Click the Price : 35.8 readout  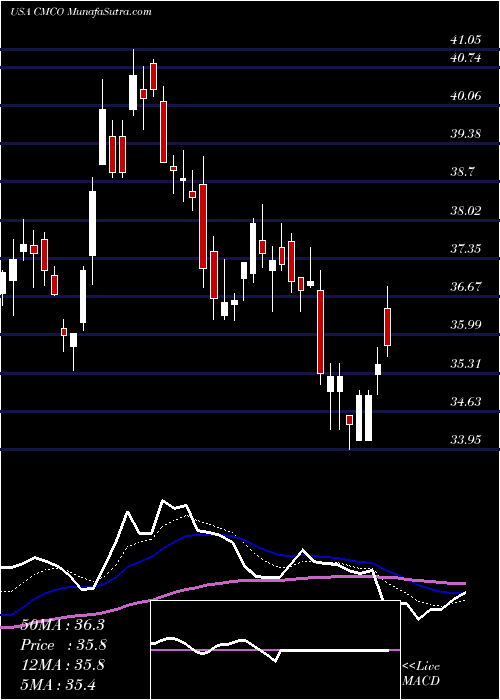63,645
